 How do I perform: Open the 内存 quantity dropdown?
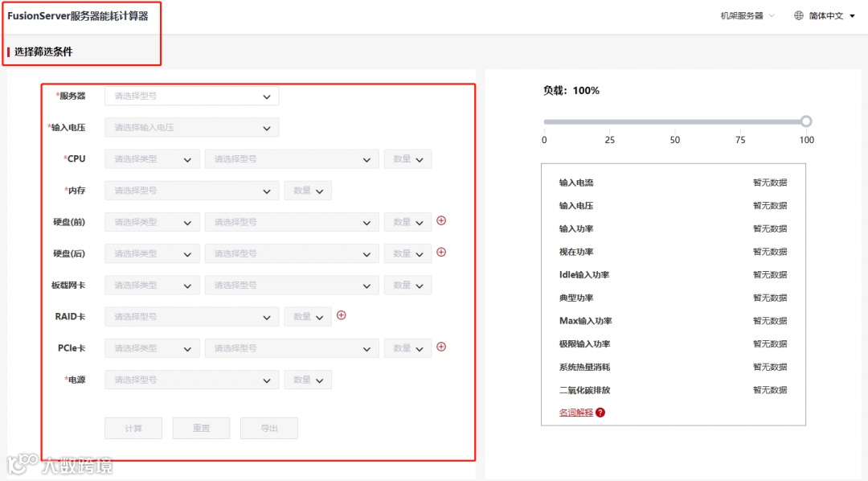(x=308, y=191)
